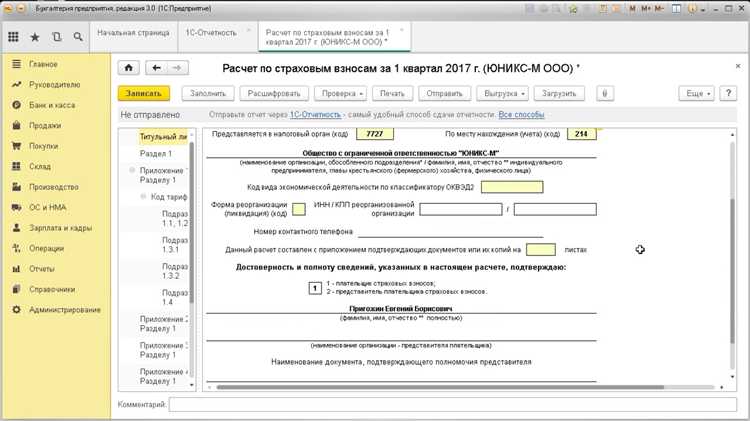The height and width of the screenshot is (421, 750).
Task: Switch to 1С-Отчетность tab
Action: click(x=211, y=33)
